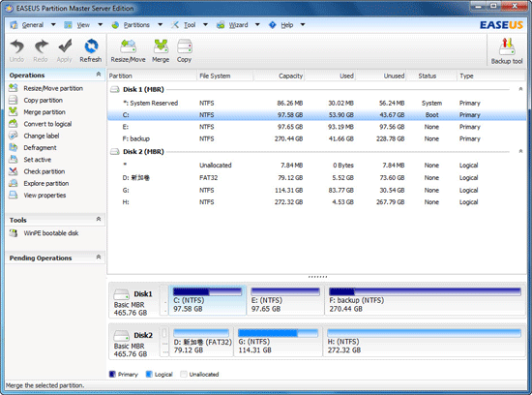
Task: Select F: backup block in disk map
Action: pos(426,300)
